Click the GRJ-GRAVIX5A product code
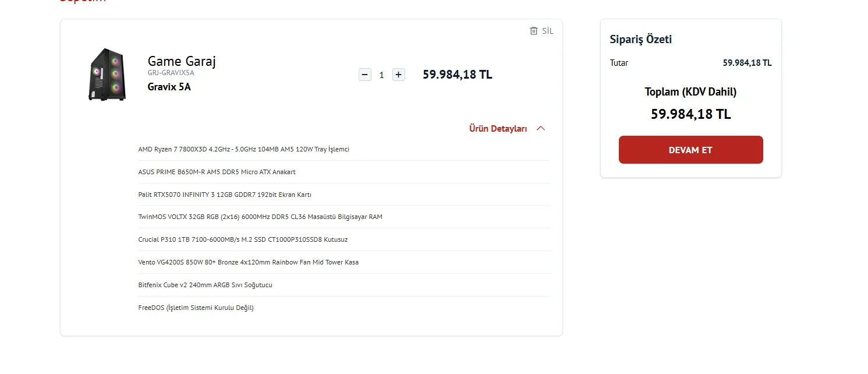The width and height of the screenshot is (868, 374). coord(171,73)
